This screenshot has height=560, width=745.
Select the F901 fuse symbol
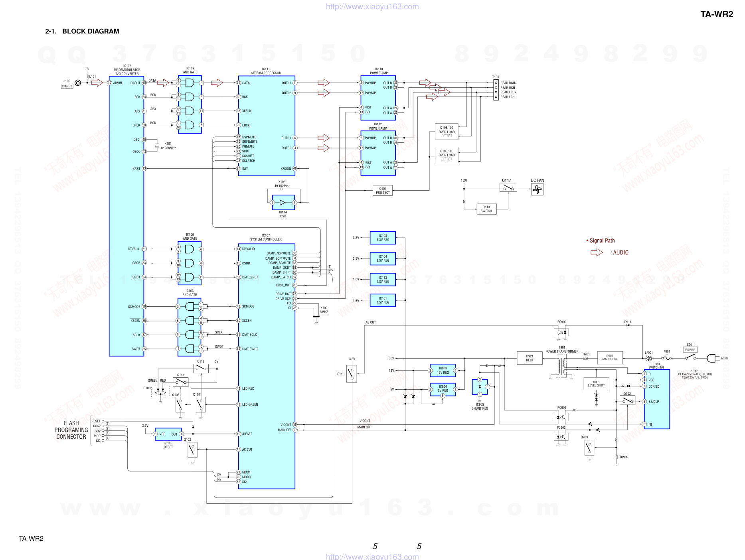click(x=666, y=358)
